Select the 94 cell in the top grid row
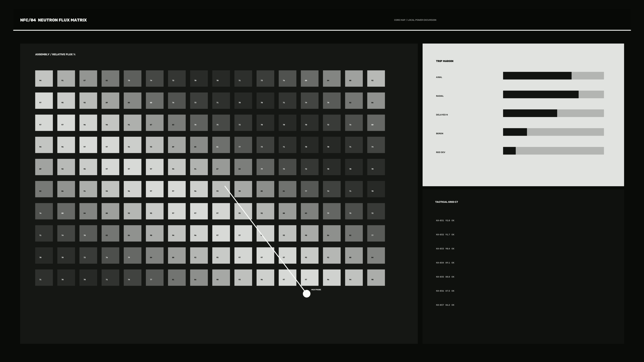Image resolution: width=644 pixels, height=362 pixels. tap(44, 78)
